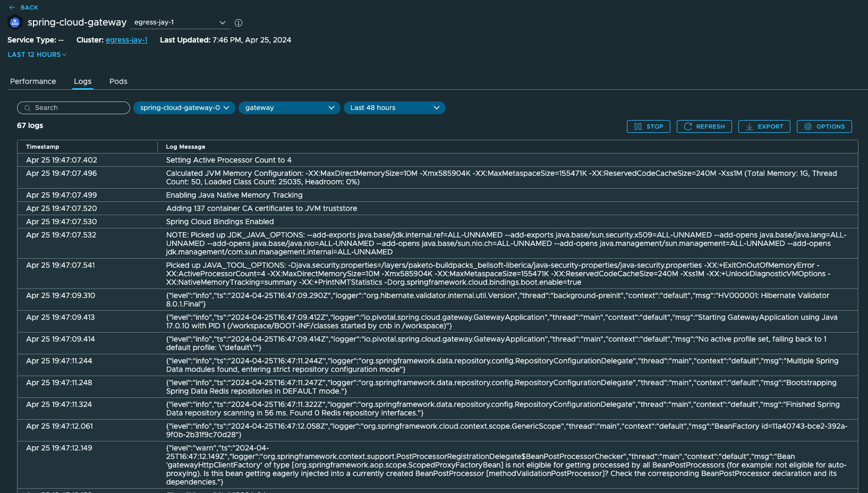Viewport: 868px width, 493px height.
Task: Open the Last 48 hours dropdown
Action: 395,108
